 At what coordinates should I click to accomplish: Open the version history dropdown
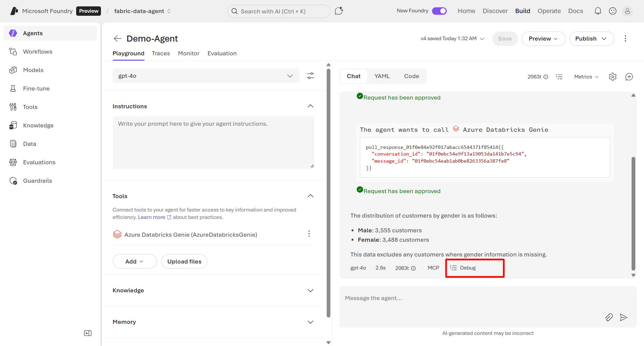point(452,39)
